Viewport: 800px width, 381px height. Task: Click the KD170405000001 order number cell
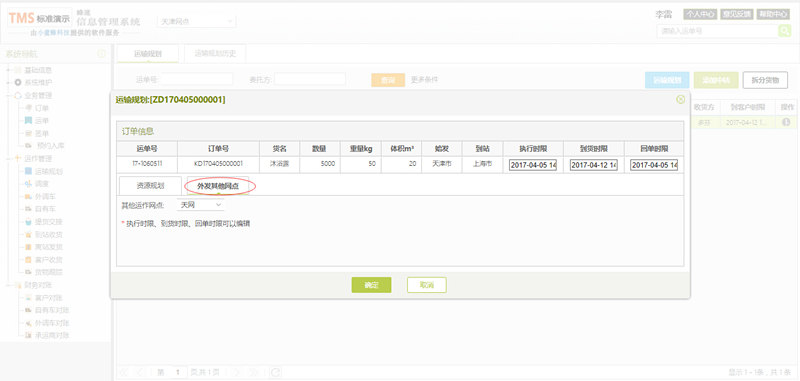tap(218, 164)
